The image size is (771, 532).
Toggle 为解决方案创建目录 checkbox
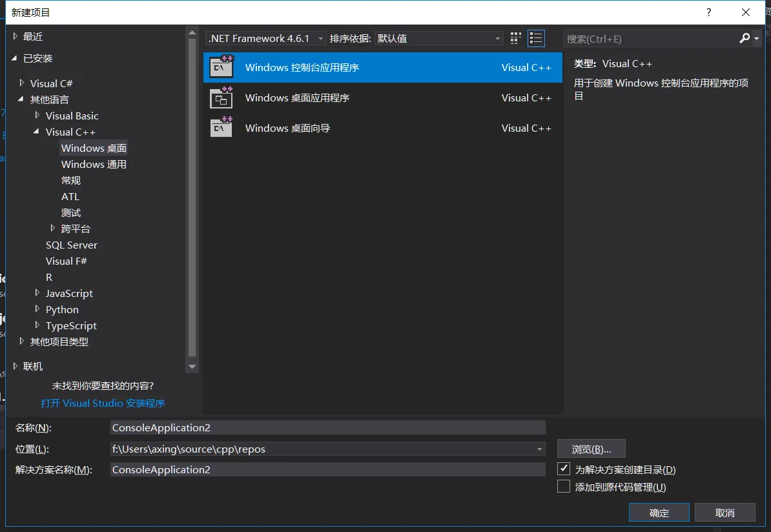pos(564,469)
